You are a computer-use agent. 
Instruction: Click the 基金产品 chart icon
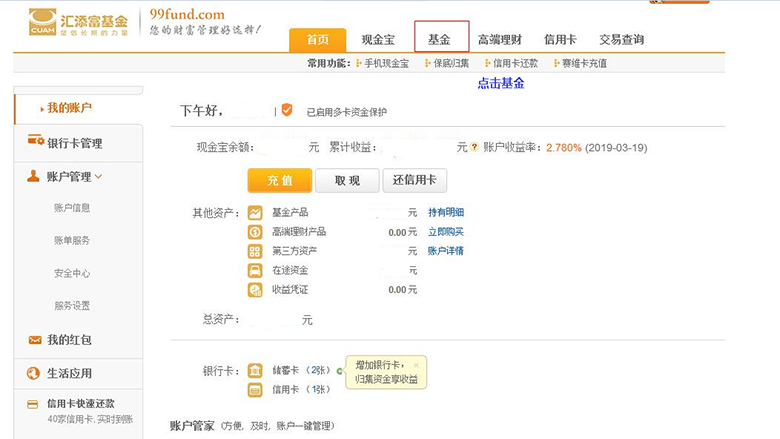254,213
